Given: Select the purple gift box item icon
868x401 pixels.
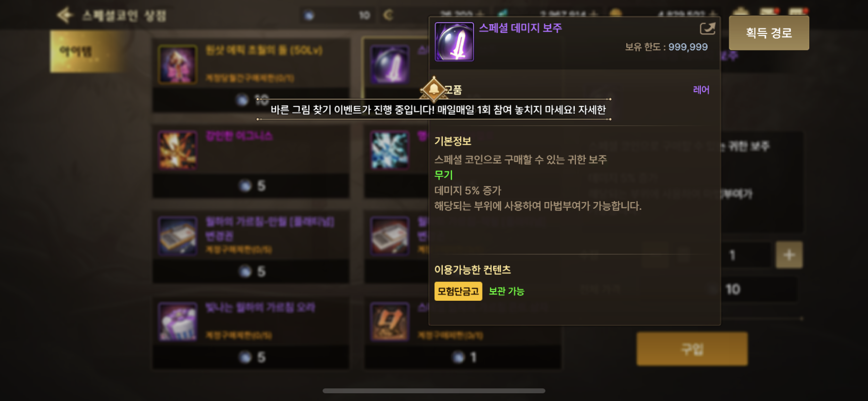Looking at the screenshot, I should pyautogui.click(x=178, y=322).
